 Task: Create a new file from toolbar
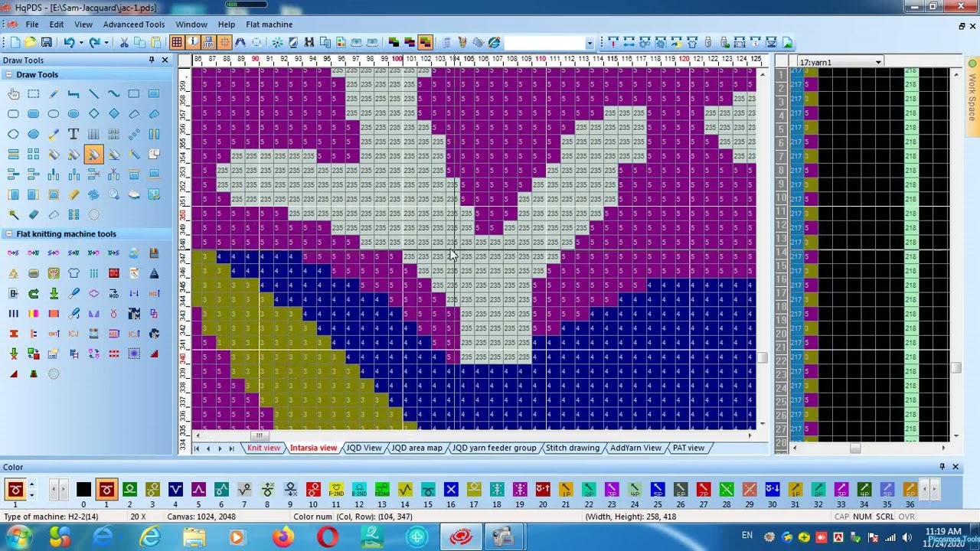coord(15,43)
